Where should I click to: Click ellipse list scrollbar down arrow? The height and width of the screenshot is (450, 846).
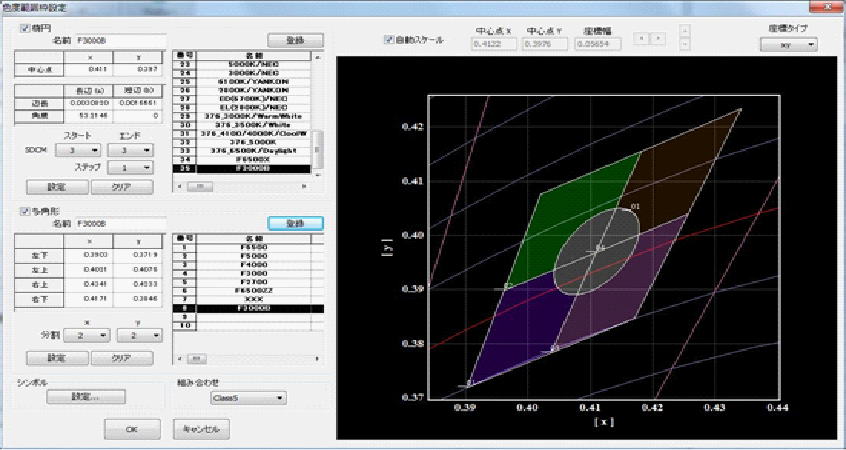click(x=318, y=173)
